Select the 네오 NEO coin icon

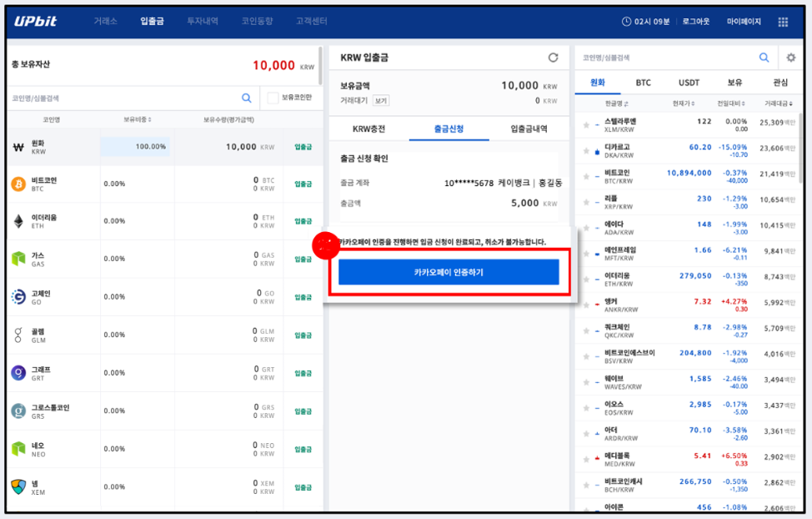point(18,449)
